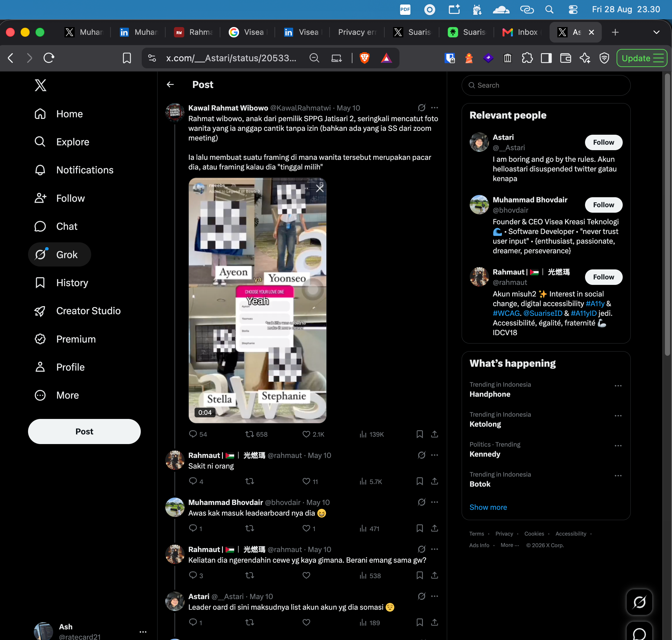
Task: Open account menu for Ash @ratecard21
Action: (x=91, y=631)
